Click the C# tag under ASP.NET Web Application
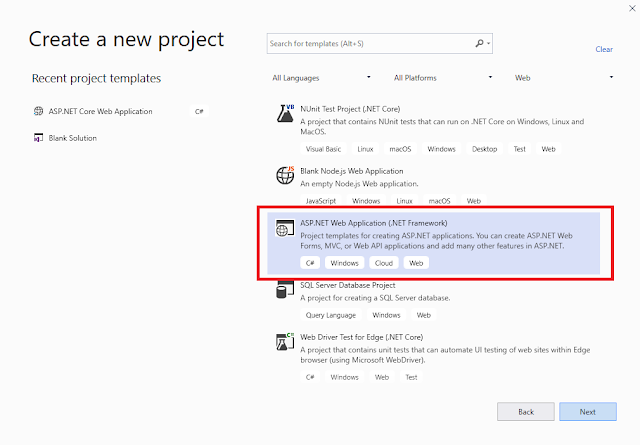Viewport: 640px width, 445px height. point(310,263)
